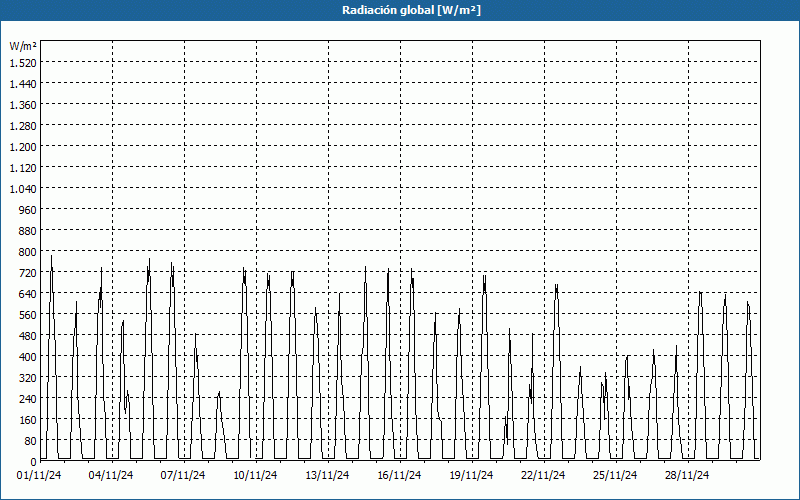The image size is (800, 500).
Task: Click the 10/11/24 date label
Action: 255,476
